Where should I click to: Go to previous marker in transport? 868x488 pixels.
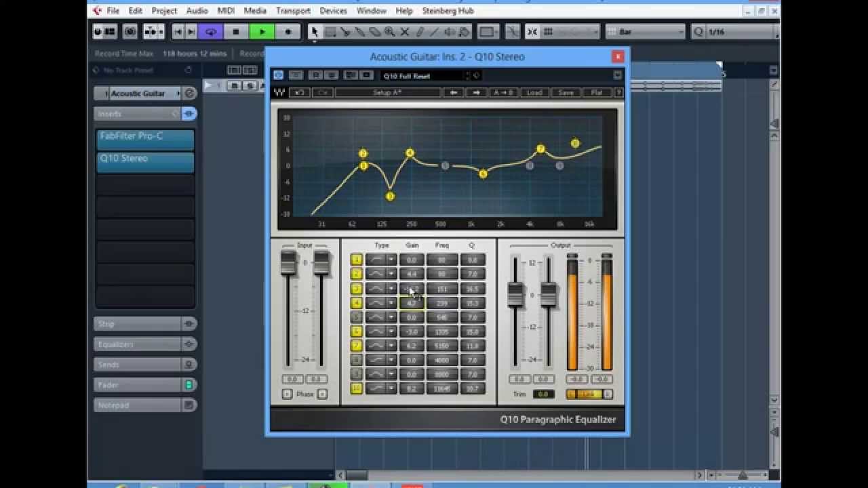pos(178,31)
